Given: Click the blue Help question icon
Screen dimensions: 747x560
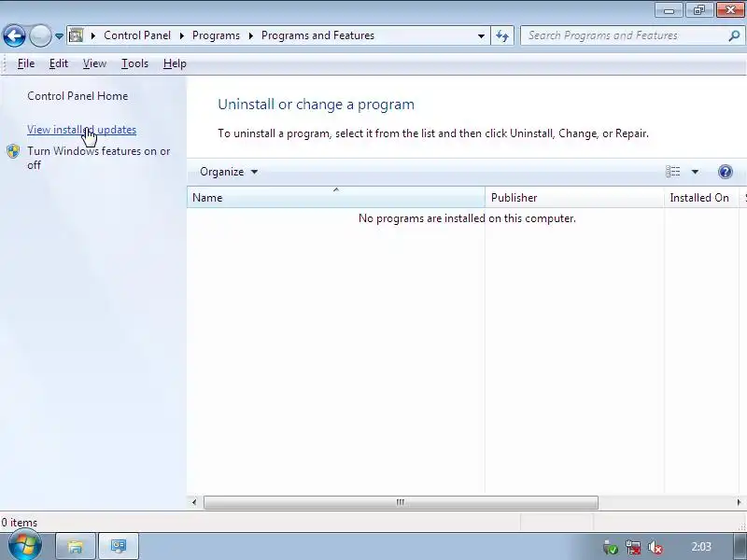Looking at the screenshot, I should pos(726,172).
